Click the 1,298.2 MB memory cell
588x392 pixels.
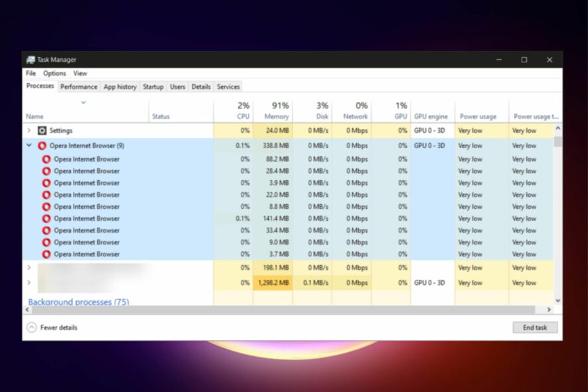[x=273, y=283]
